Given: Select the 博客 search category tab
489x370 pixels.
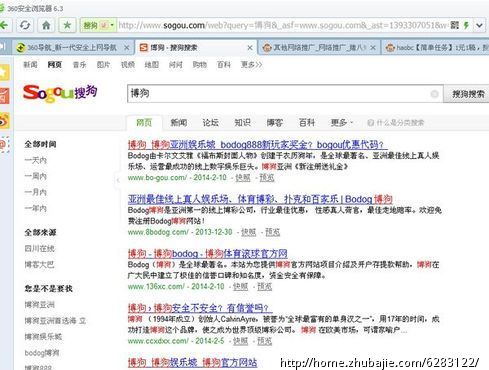Looking at the screenshot, I should click(275, 122).
